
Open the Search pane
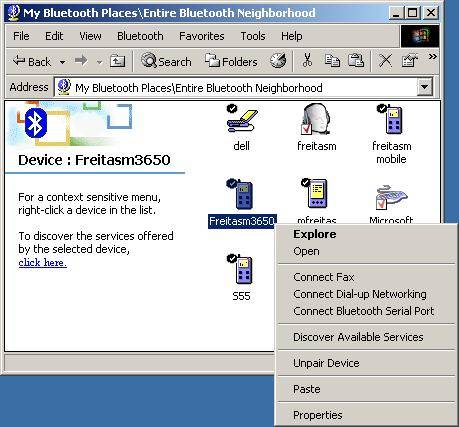[166, 61]
